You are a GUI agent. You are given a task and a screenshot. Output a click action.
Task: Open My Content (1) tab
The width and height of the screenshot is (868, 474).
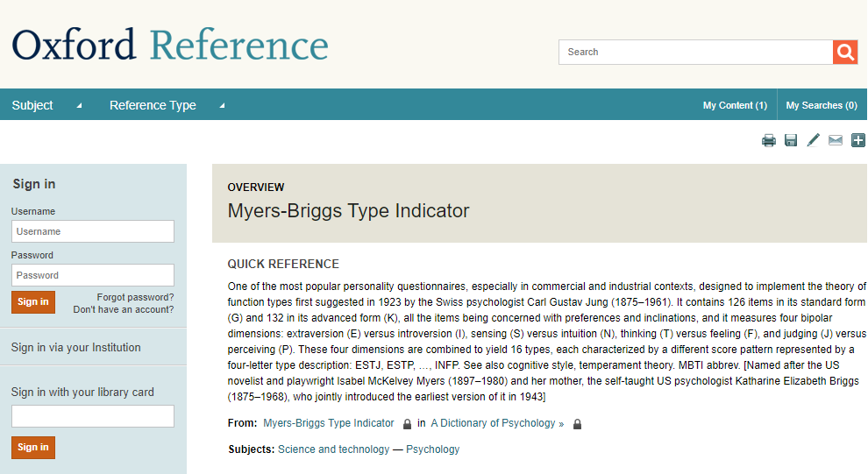(735, 105)
